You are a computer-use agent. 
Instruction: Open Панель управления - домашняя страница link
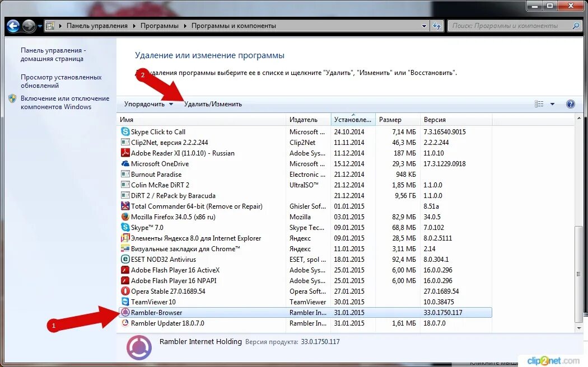[53, 54]
